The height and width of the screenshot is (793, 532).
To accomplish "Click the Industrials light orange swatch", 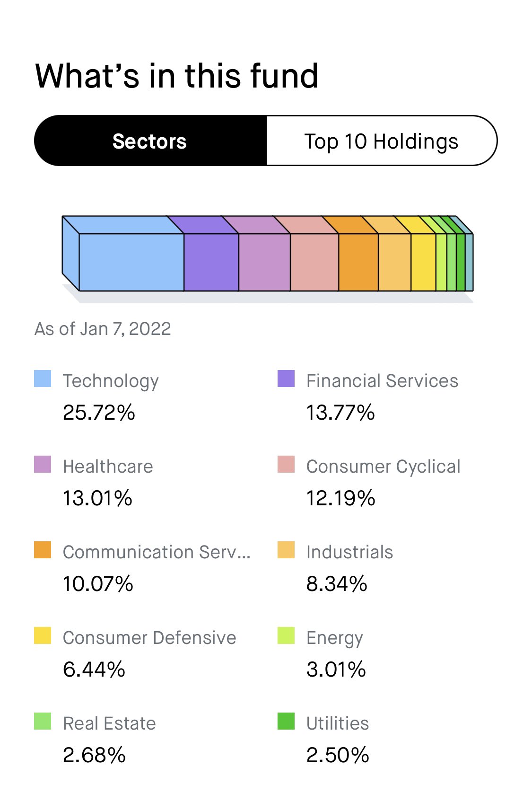I will (x=286, y=550).
